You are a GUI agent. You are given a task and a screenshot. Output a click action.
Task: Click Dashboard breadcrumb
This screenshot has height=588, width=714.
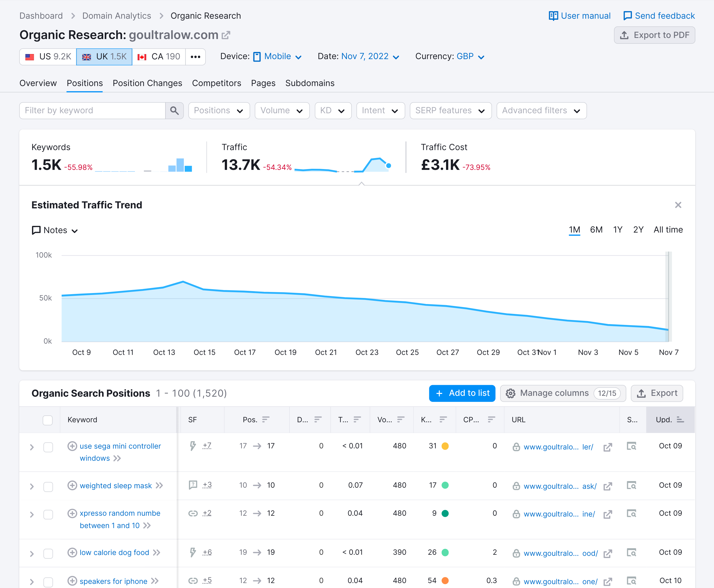click(41, 16)
